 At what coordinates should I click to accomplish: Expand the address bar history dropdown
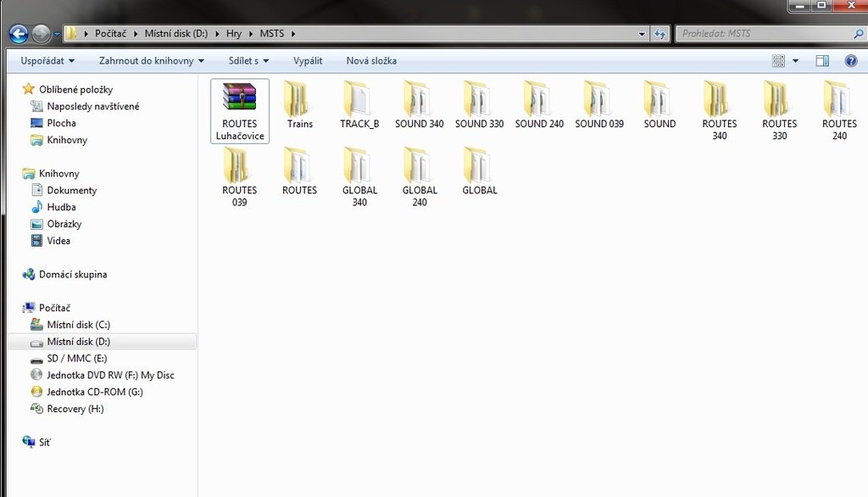(642, 34)
